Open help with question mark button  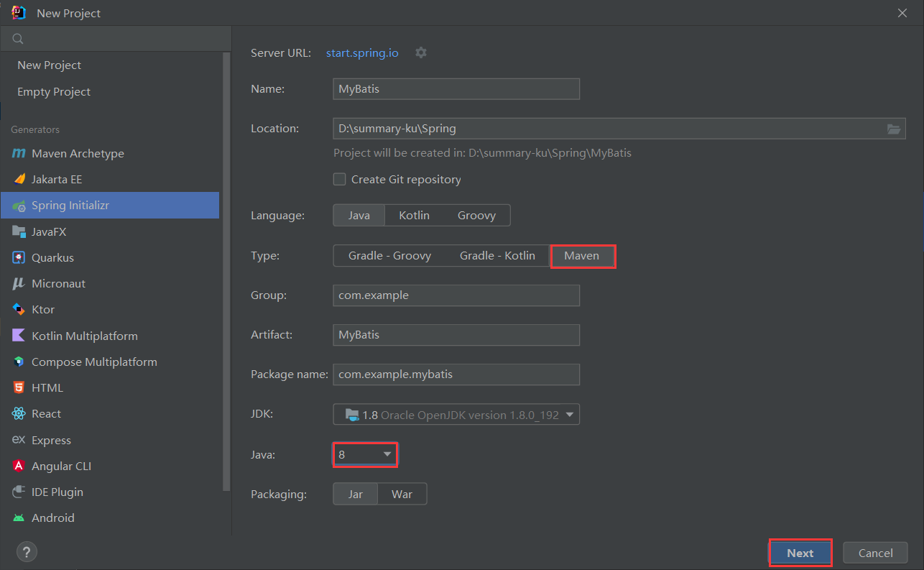[x=27, y=552]
